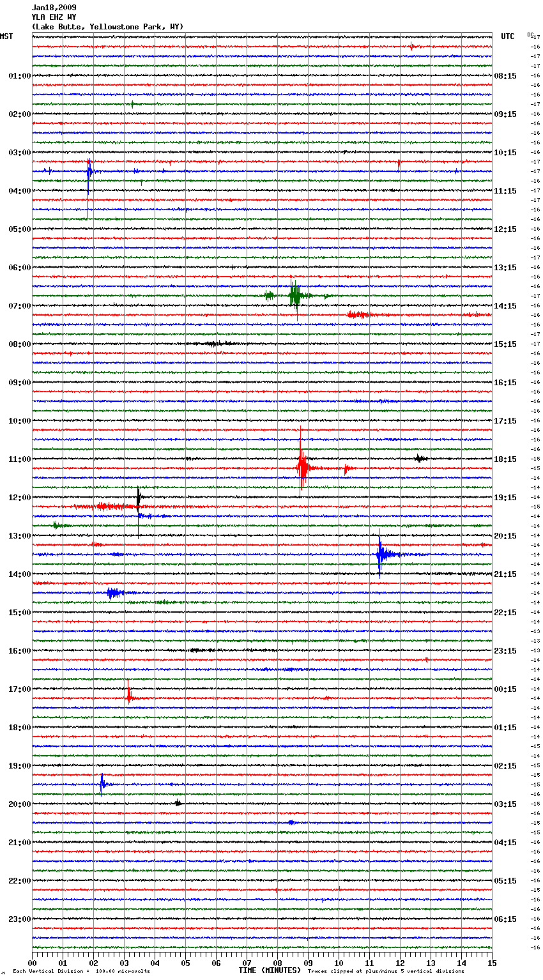Select the 07:00 MST row label
The height and width of the screenshot is (980, 543).
19,306
